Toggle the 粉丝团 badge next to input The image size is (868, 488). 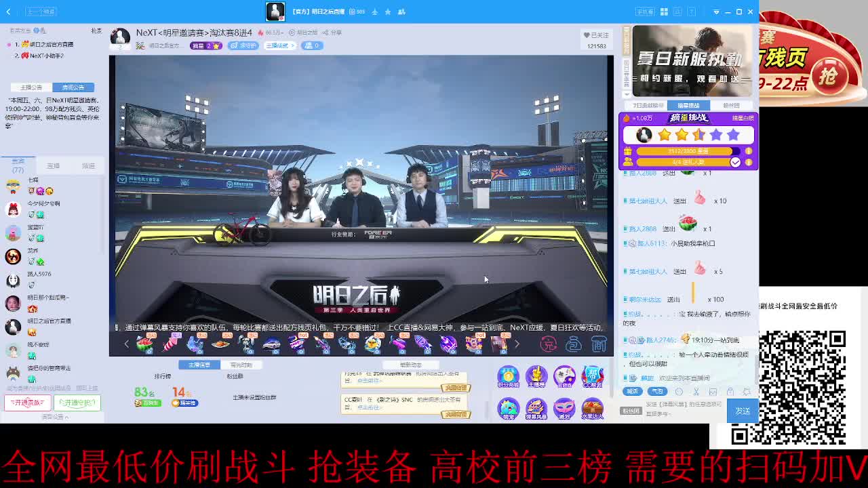(x=633, y=409)
